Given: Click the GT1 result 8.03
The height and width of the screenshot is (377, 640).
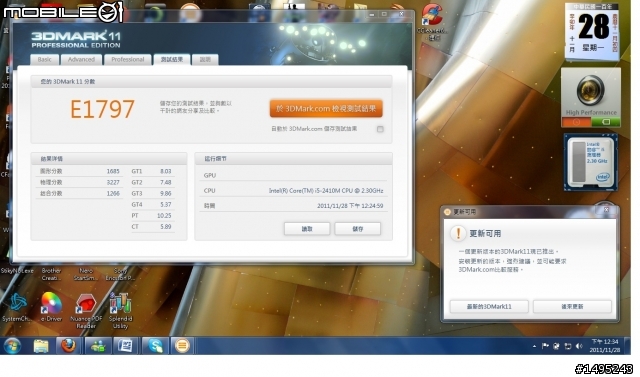Looking at the screenshot, I should click(166, 171).
